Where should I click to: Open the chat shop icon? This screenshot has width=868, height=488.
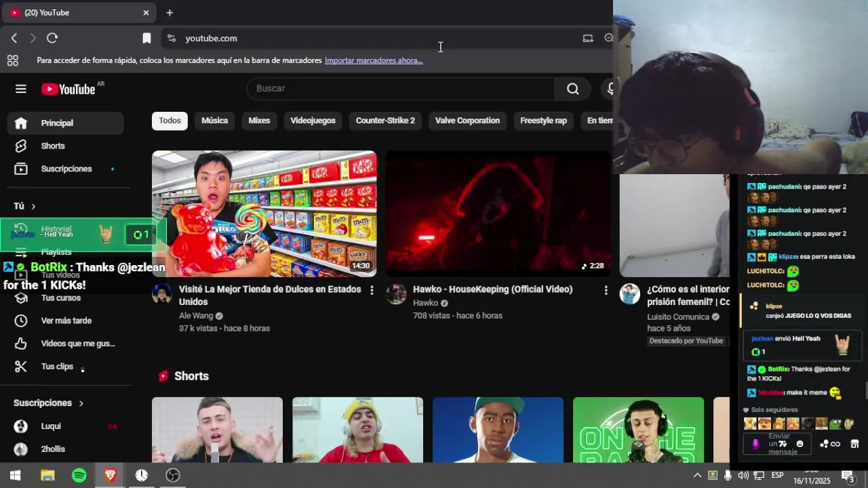854,444
